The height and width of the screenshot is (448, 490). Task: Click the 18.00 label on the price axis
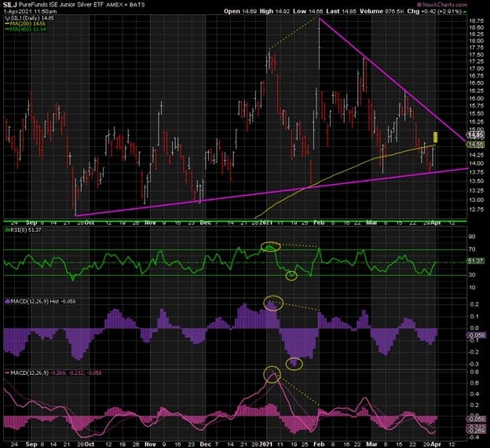477,41
